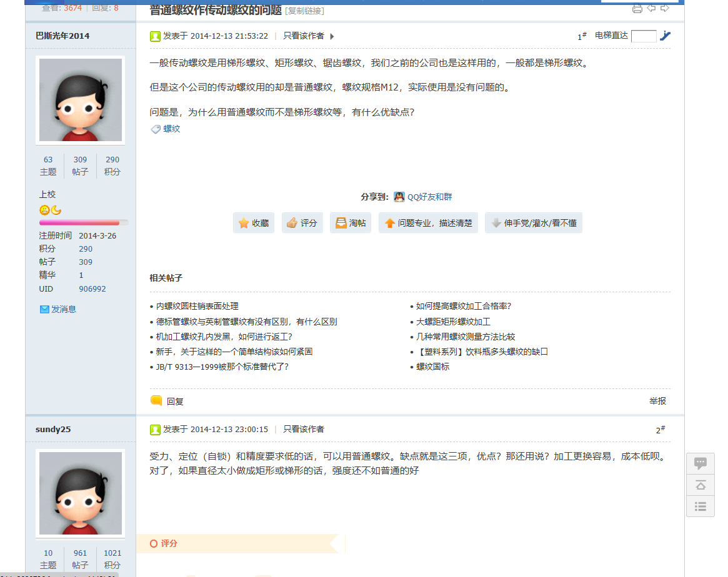Click the 淘帖 collection button

click(x=350, y=223)
